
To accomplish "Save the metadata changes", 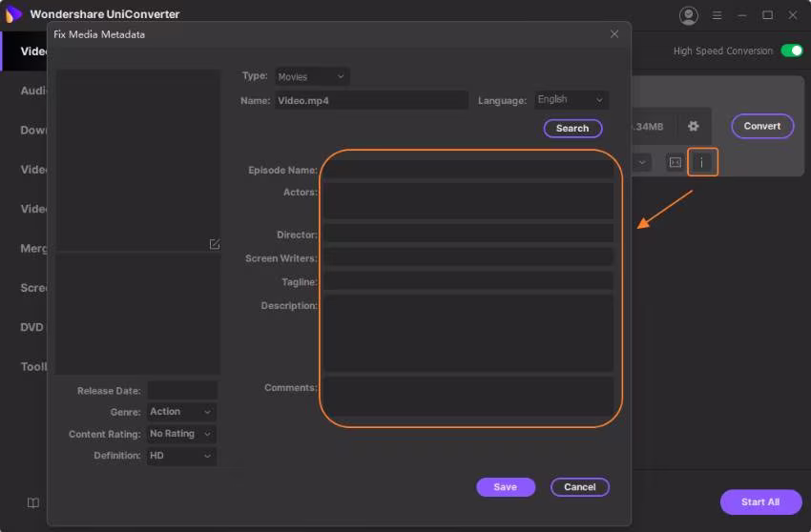I will click(505, 487).
